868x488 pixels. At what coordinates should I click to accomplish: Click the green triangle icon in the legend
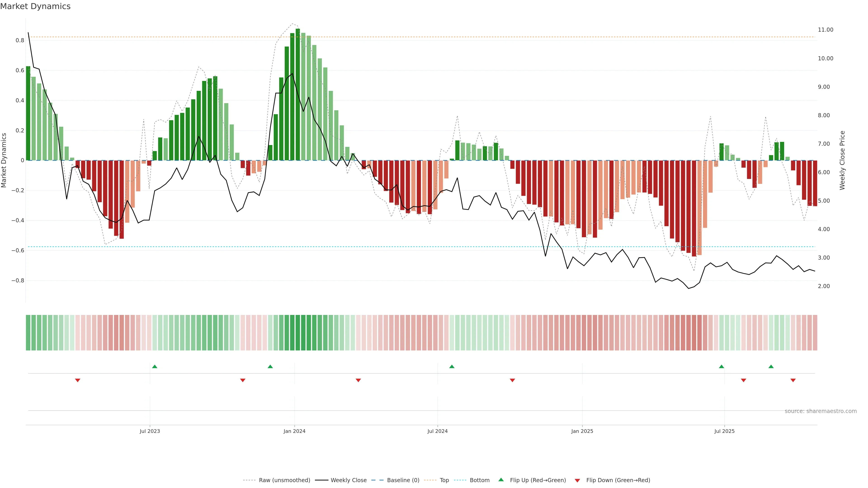click(501, 480)
